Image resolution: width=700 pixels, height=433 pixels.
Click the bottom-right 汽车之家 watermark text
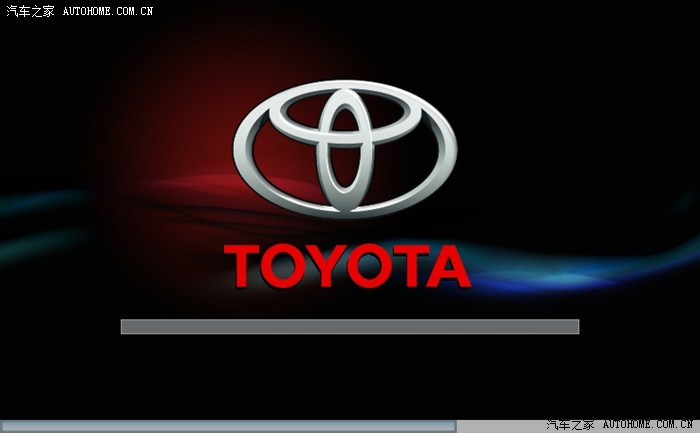[x=570, y=424]
